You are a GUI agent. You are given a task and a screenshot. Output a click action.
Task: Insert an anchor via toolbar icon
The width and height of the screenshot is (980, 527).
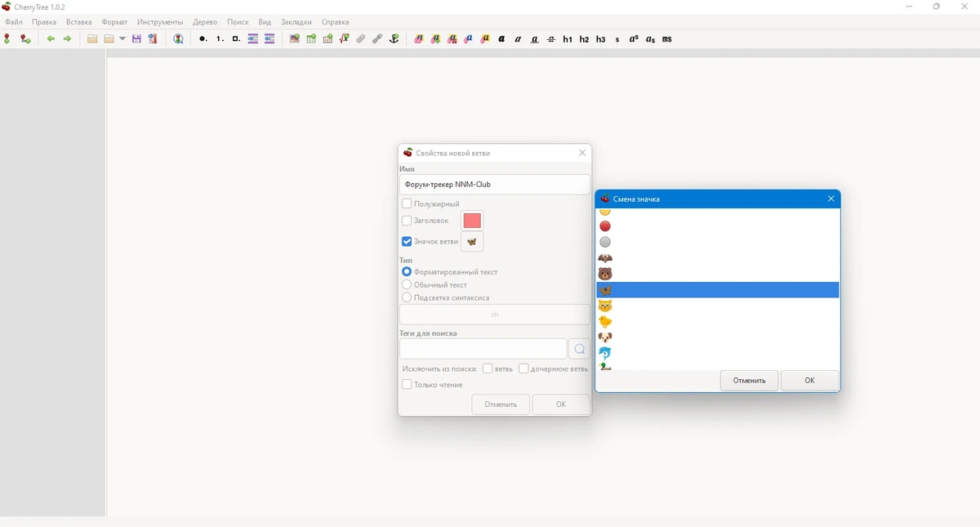click(394, 39)
